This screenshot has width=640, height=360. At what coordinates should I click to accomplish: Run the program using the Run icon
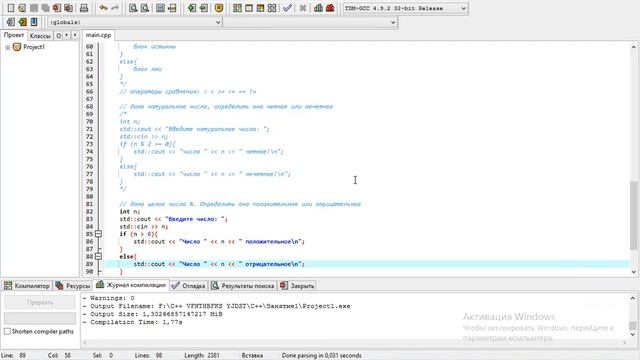[249, 8]
